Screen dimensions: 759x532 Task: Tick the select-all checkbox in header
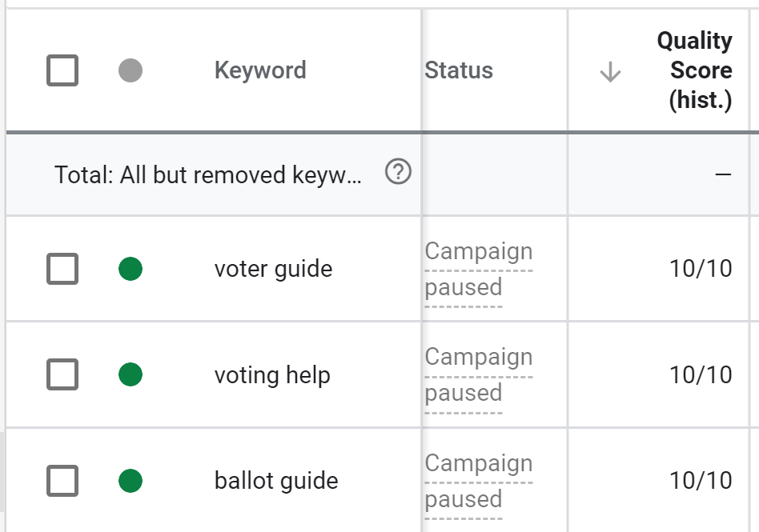point(62,71)
